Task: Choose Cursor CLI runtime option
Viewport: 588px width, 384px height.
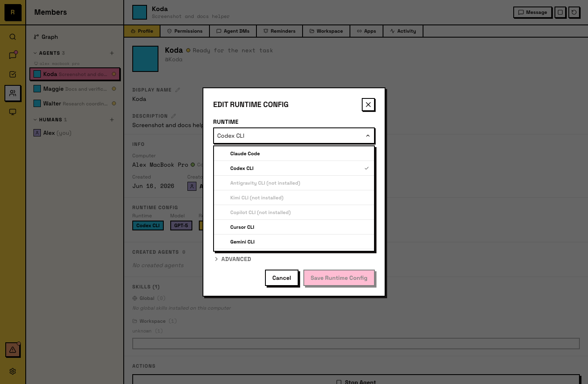Action: point(294,227)
